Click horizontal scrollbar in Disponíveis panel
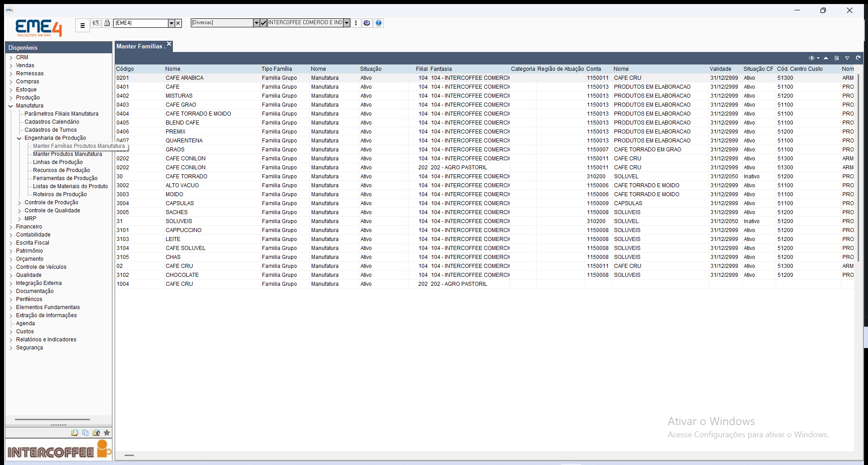868x465 pixels. [x=52, y=419]
